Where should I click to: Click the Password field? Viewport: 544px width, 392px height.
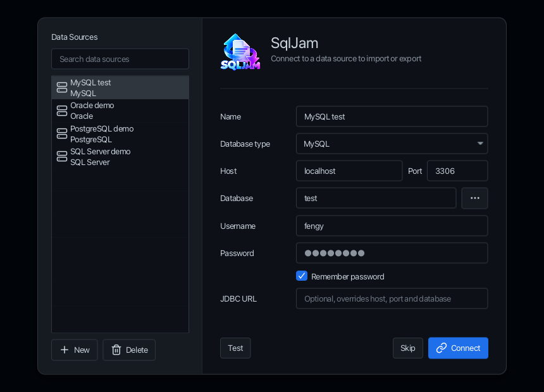(x=392, y=253)
